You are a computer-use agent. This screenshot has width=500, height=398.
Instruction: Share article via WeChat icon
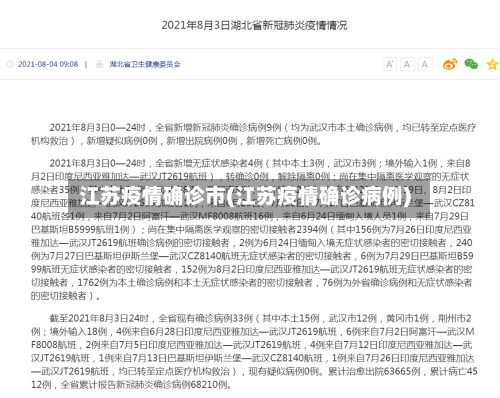click(471, 64)
